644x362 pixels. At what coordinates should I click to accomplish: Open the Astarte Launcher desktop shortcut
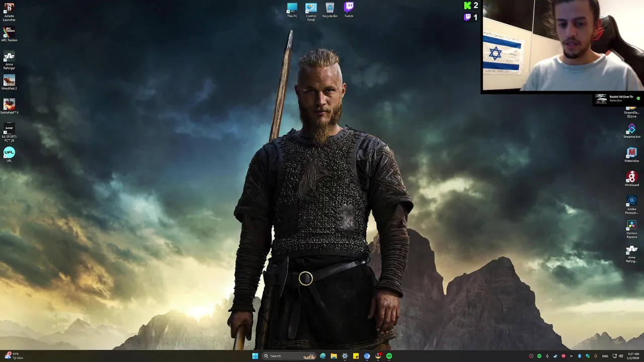pos(9,12)
